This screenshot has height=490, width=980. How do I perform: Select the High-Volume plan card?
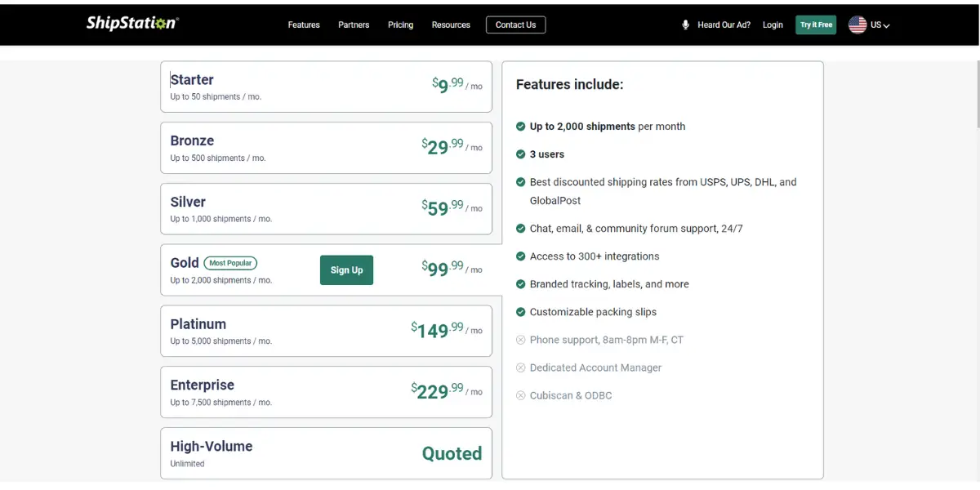coord(326,453)
